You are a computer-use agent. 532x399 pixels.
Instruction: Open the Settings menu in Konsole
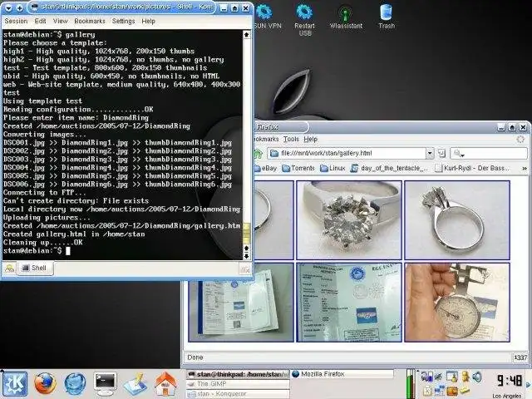click(x=124, y=21)
